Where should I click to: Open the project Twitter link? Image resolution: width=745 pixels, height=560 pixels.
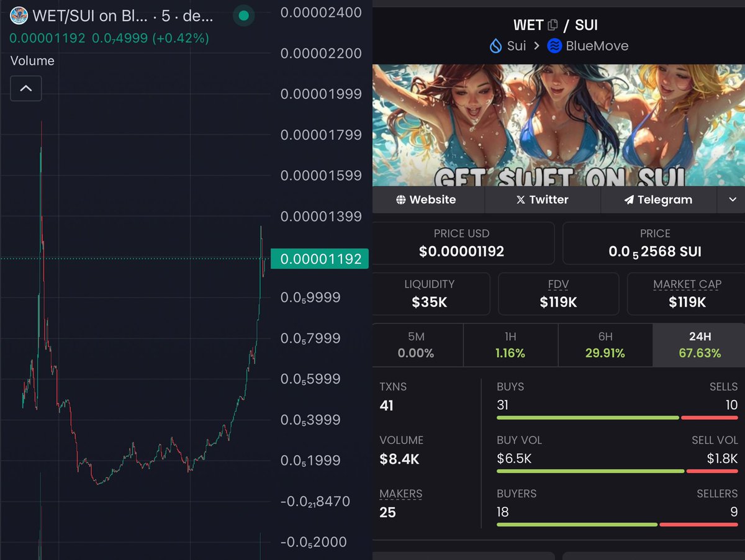[543, 200]
